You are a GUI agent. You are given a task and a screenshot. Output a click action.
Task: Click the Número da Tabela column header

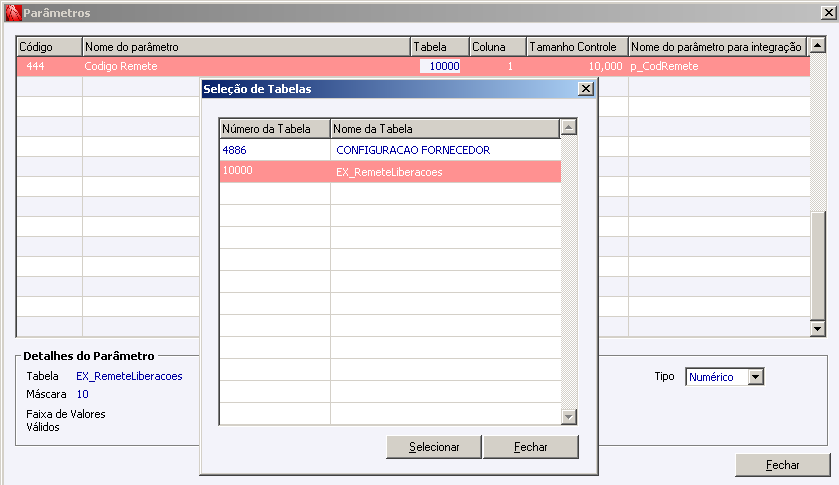(x=275, y=129)
